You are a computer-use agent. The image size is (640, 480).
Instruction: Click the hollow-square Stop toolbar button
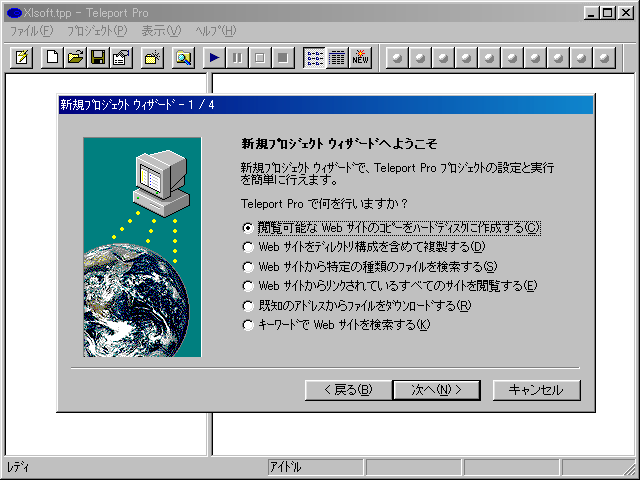click(x=260, y=58)
